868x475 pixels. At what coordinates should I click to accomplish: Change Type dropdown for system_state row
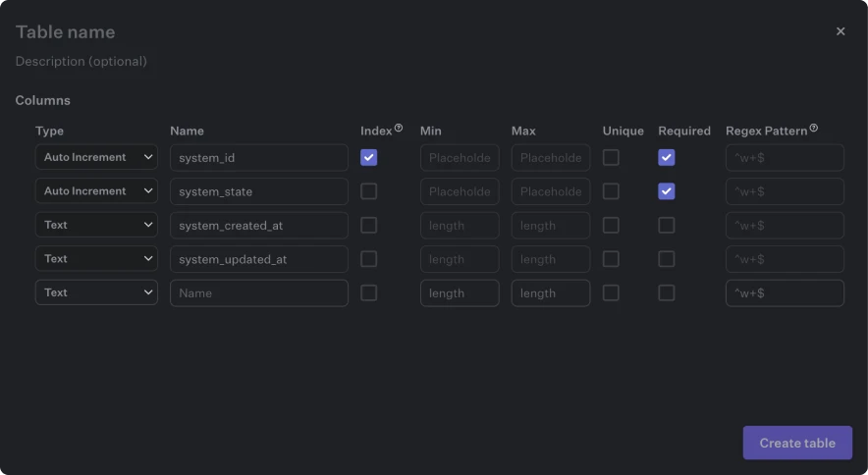pyautogui.click(x=96, y=191)
